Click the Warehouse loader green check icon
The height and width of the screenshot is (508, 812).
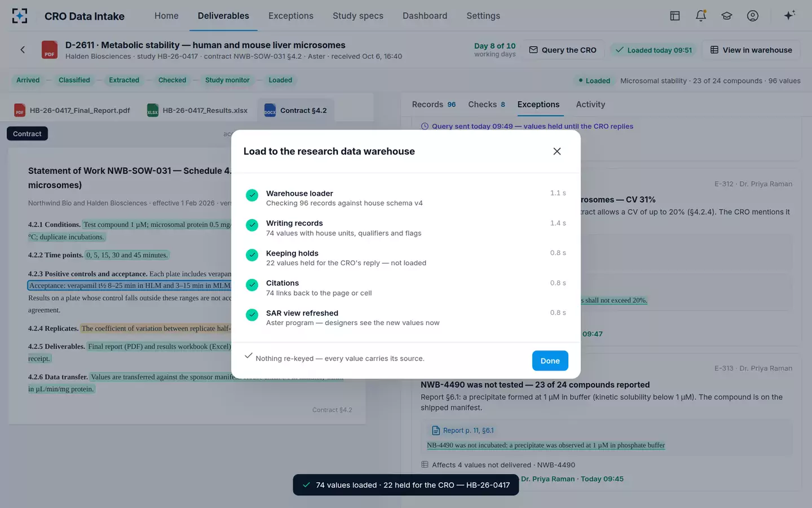pos(252,195)
